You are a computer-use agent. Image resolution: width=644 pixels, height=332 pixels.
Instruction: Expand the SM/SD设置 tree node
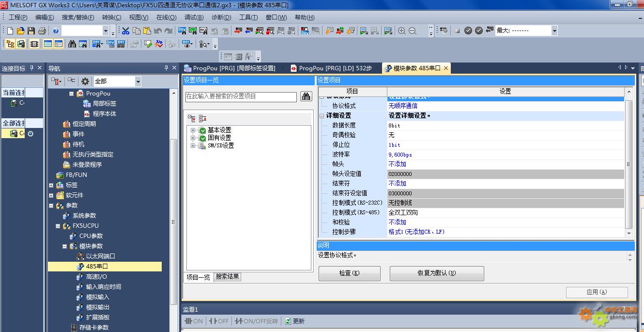point(193,145)
